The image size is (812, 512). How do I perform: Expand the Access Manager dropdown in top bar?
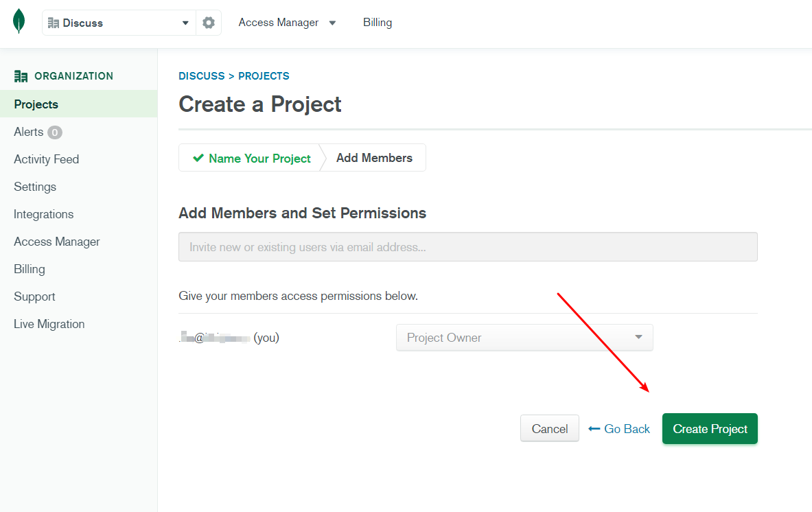332,23
